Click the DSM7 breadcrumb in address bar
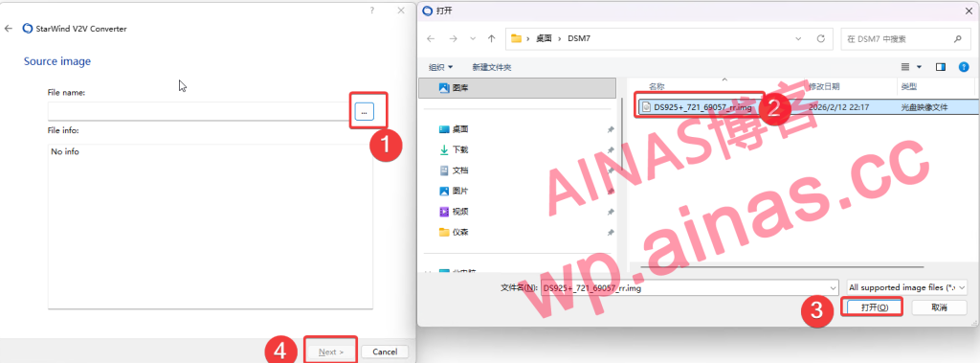Screen dimensions: 980x363 [578, 39]
